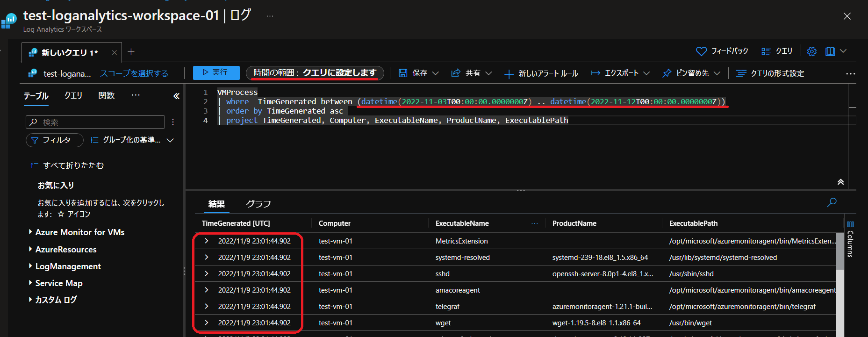Screen dimensions: 868x337
Task: Format the query with クエリの形式設定
Action: coord(770,73)
